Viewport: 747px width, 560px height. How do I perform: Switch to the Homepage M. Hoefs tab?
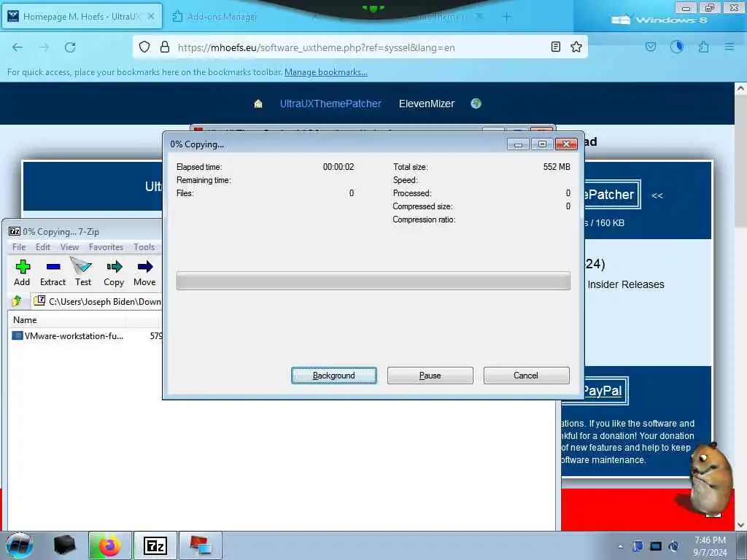point(82,17)
